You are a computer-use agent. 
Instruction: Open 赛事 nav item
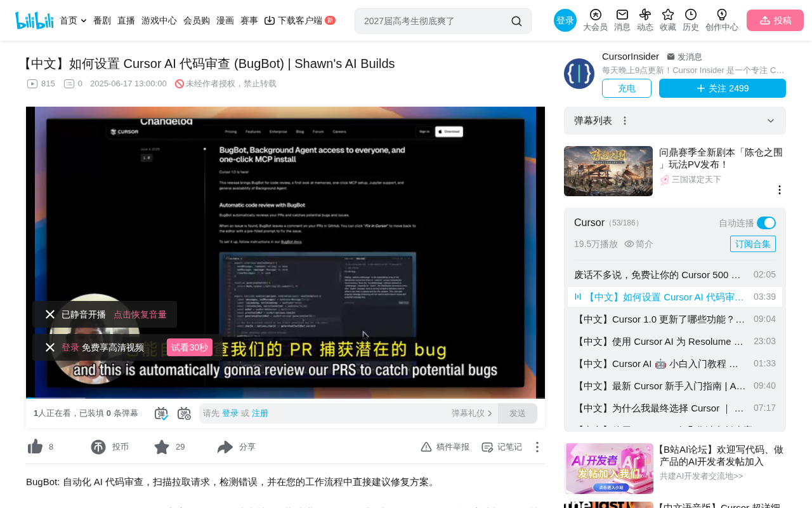(x=249, y=20)
